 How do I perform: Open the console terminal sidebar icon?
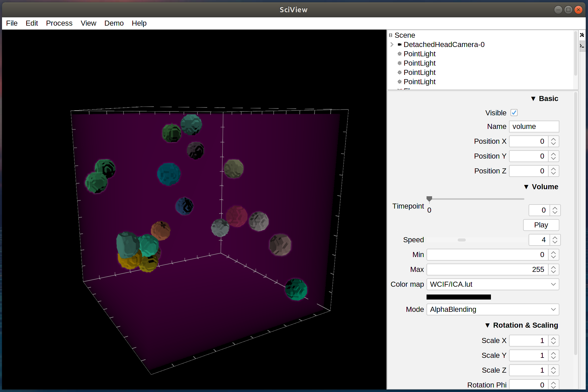coord(582,46)
